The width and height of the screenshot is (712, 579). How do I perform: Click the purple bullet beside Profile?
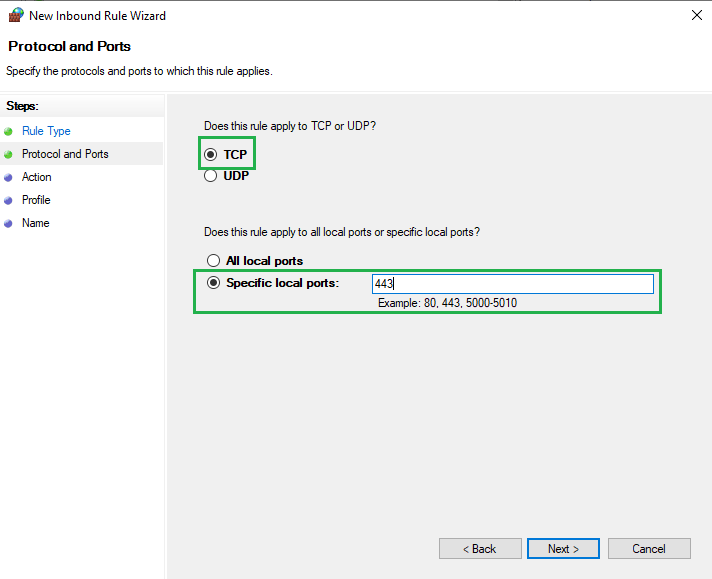[8, 200]
